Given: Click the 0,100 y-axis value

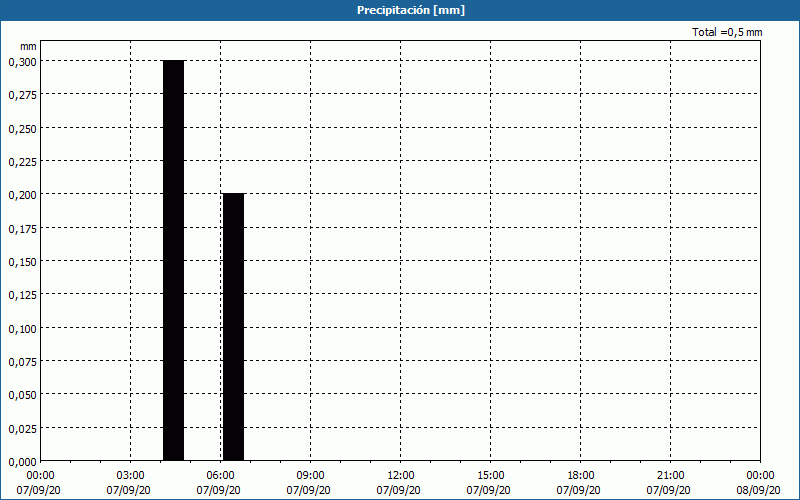Looking at the screenshot, I should pos(22,329).
